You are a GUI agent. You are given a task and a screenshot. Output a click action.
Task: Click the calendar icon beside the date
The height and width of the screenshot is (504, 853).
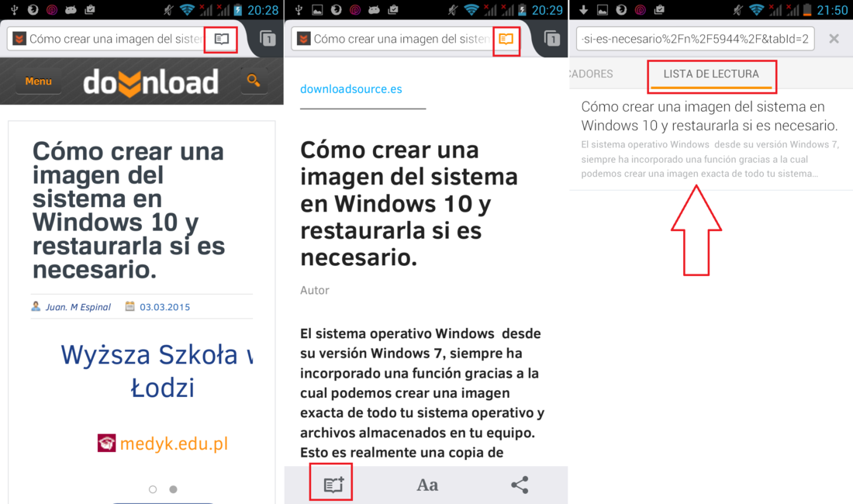point(130,306)
